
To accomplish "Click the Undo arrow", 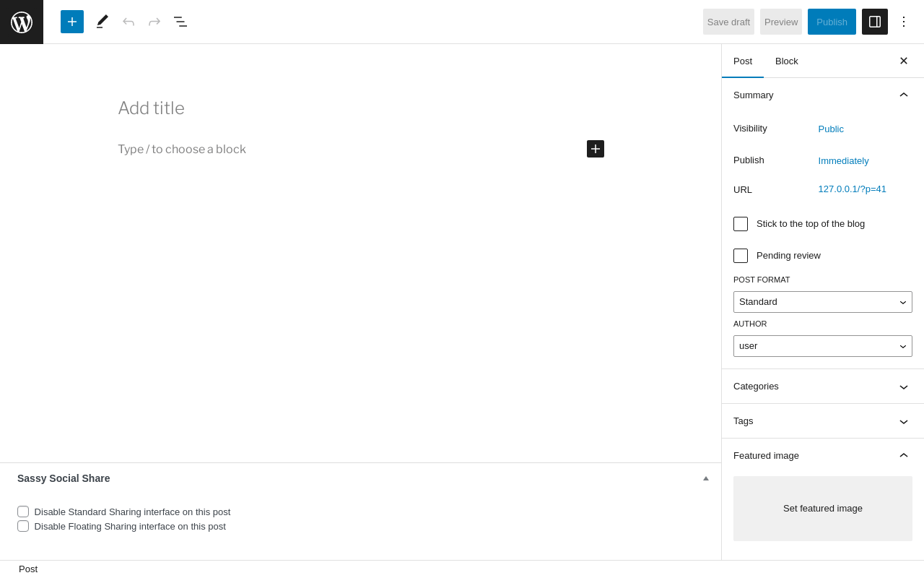I will click(x=128, y=22).
